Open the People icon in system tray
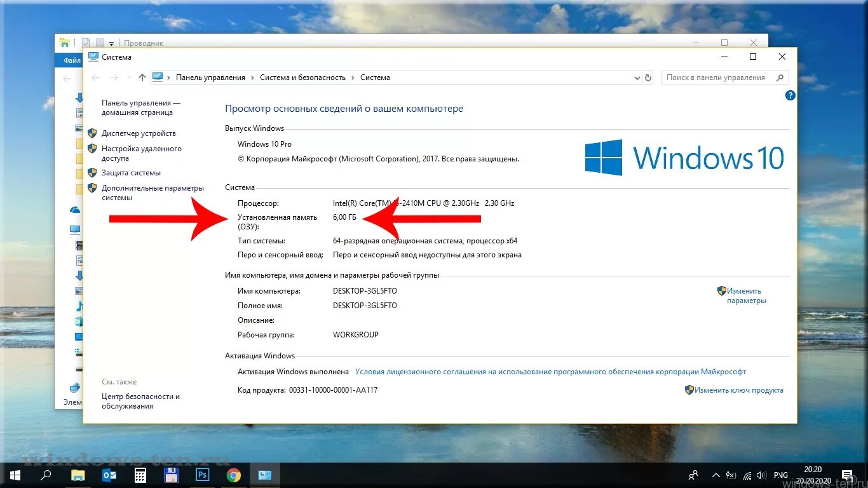This screenshot has height=488, width=868. point(693,475)
